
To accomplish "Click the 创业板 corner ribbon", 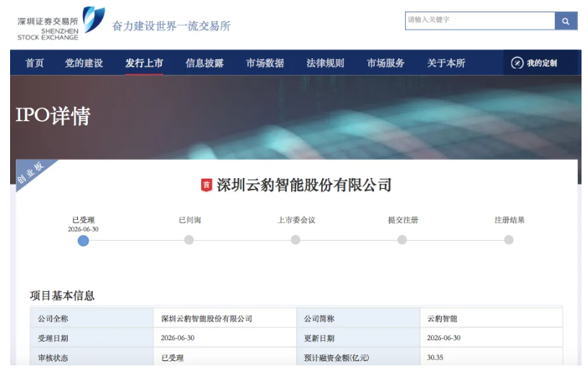I will point(32,172).
